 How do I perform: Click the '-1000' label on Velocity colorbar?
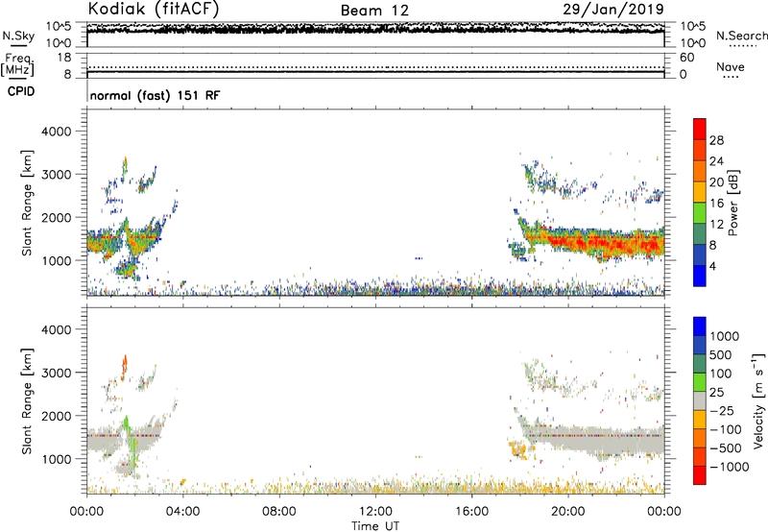pos(729,467)
